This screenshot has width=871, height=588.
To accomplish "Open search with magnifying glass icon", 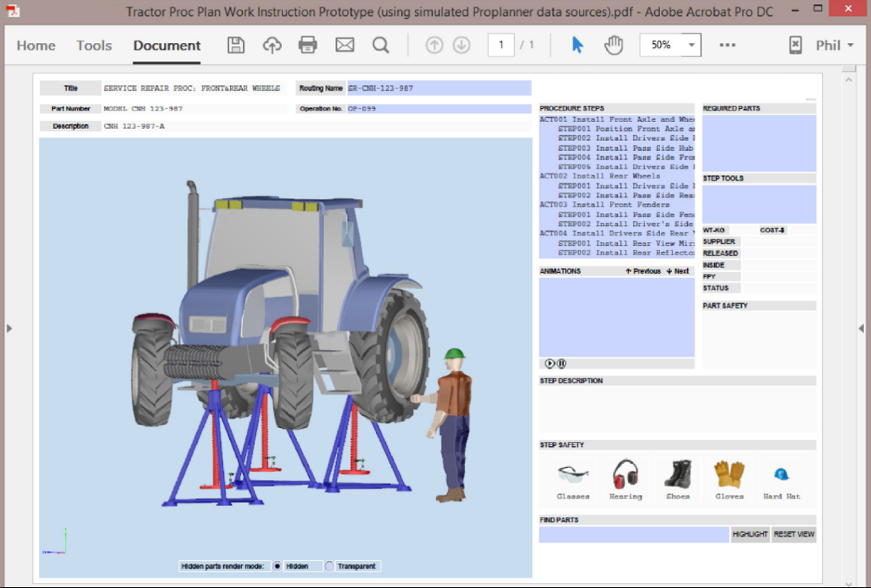I will (381, 45).
